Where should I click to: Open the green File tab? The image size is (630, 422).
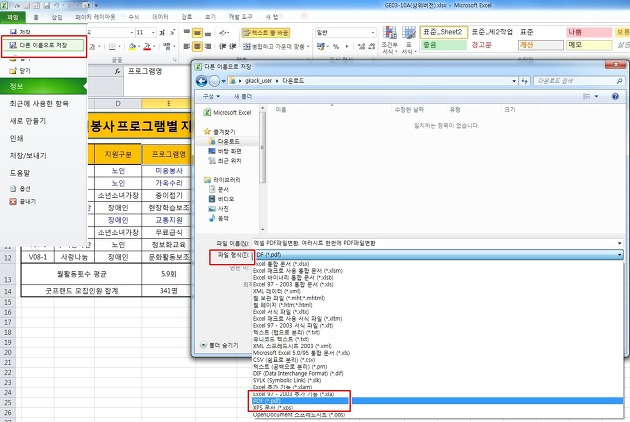click(x=13, y=17)
